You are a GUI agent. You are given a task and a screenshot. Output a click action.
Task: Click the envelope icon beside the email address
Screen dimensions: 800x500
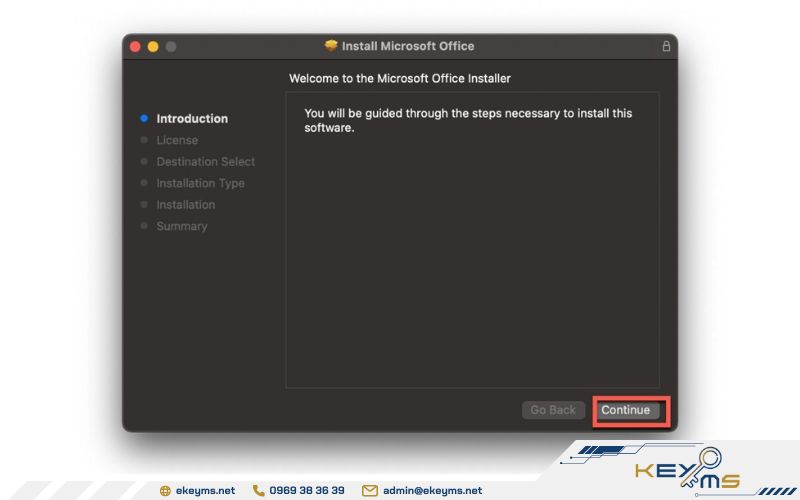point(370,491)
